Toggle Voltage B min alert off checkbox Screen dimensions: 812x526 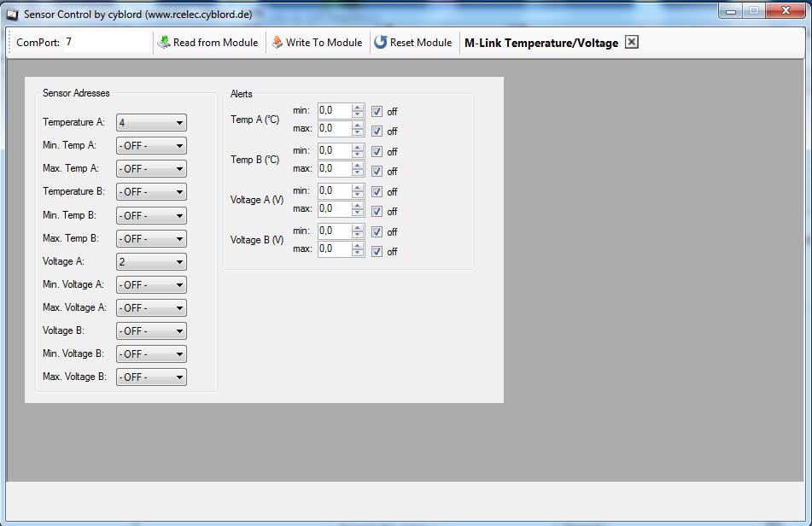point(377,231)
